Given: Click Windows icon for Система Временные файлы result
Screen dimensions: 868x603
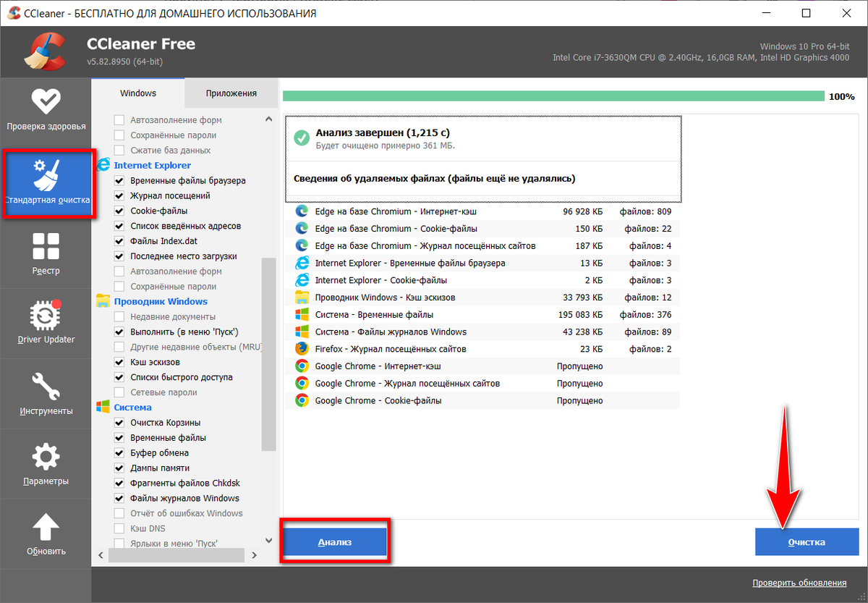Looking at the screenshot, I should [302, 315].
